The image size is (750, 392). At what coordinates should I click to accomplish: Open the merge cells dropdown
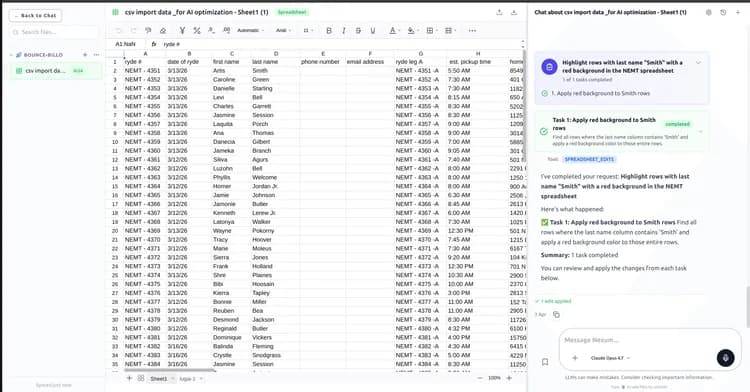click(x=450, y=31)
